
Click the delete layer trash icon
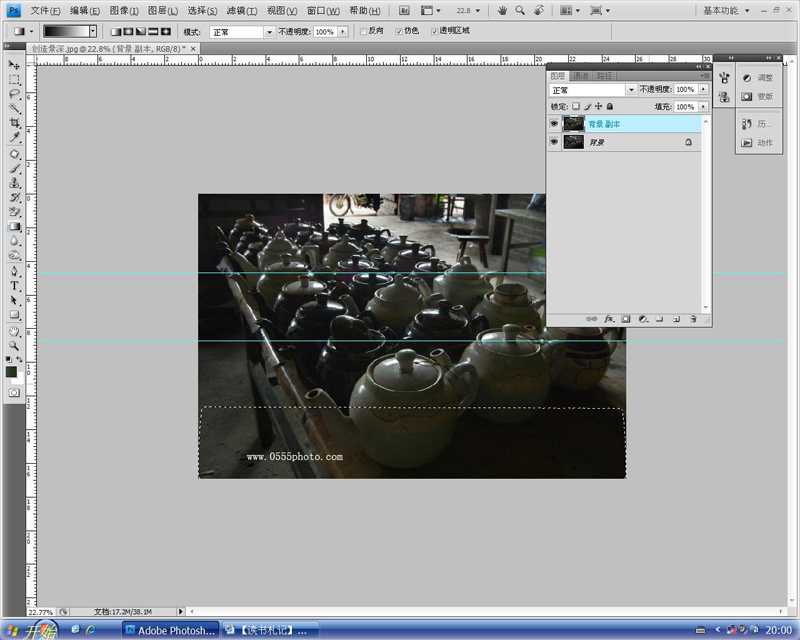(693, 319)
